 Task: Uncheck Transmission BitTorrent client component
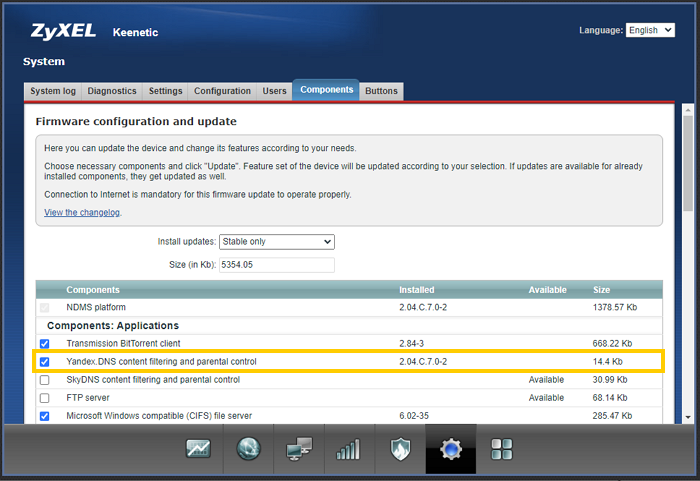coord(44,344)
